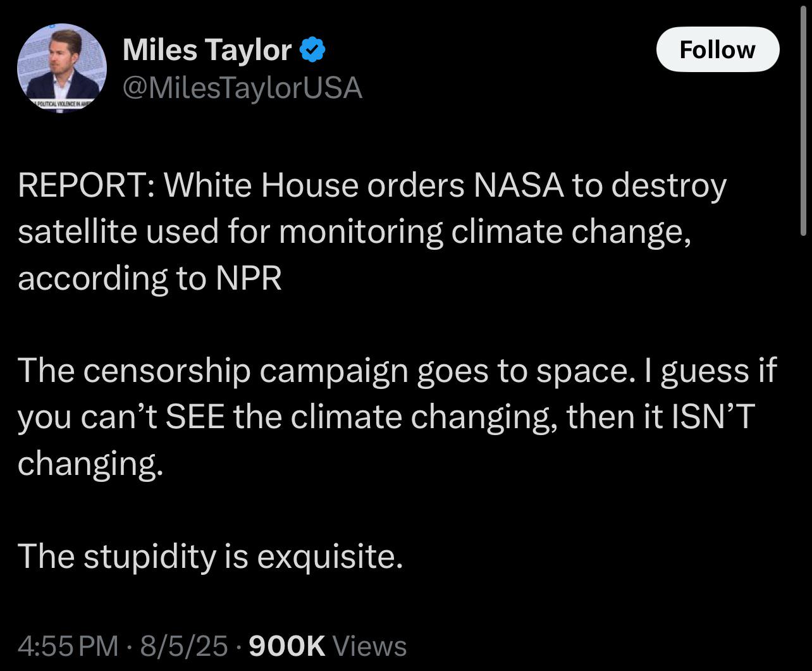
Task: Click the word NPR in the tweet
Action: coord(249,278)
